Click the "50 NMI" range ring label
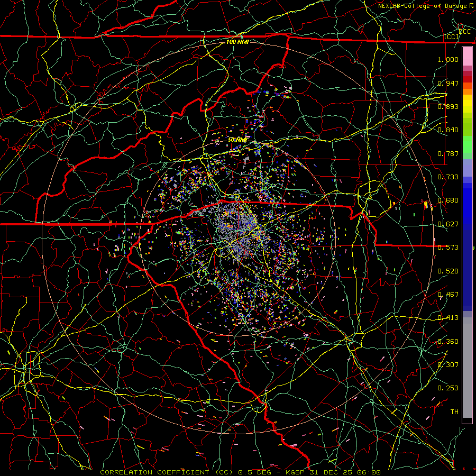 pyautogui.click(x=237, y=140)
